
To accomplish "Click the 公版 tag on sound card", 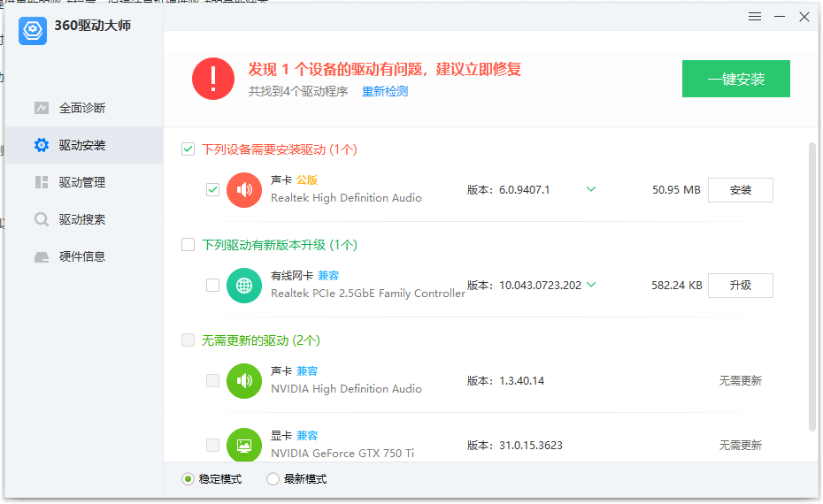I will click(307, 179).
